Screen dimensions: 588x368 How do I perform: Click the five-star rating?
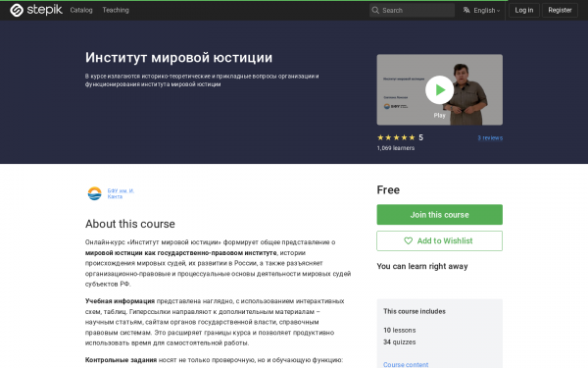[396, 137]
